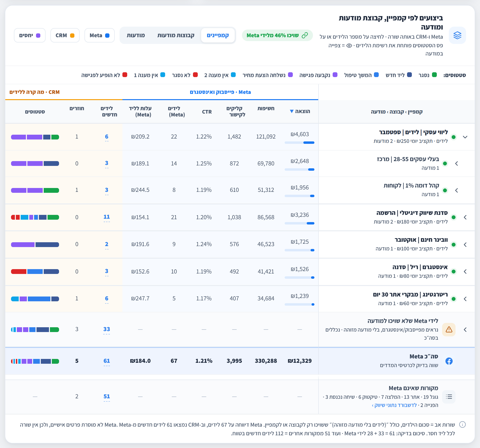Screen dimensions: 480x448
Task: Click the 2 new leads of וובינר חינם
Action: pyautogui.click(x=107, y=244)
